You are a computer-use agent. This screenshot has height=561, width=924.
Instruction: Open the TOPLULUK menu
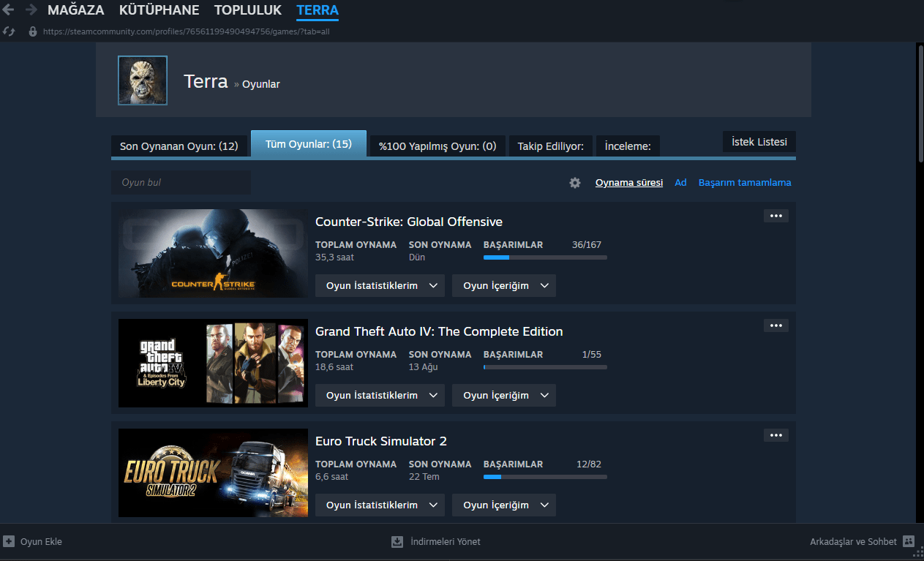(x=248, y=10)
